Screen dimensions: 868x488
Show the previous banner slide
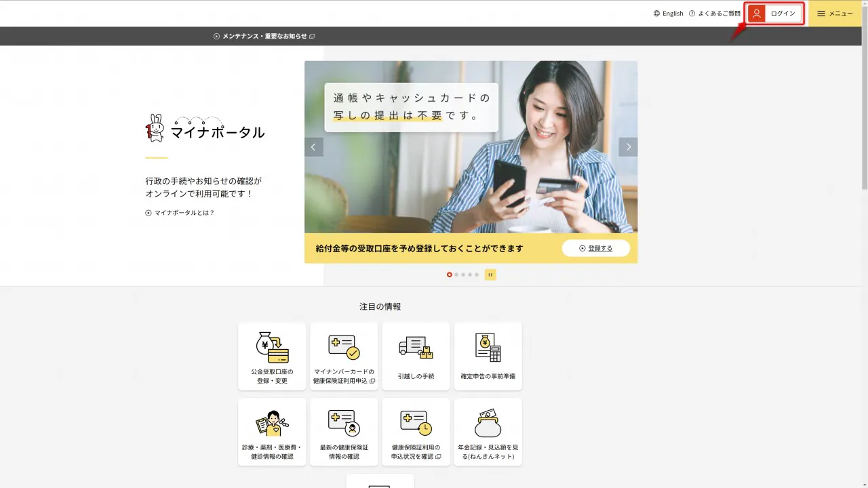coord(313,147)
